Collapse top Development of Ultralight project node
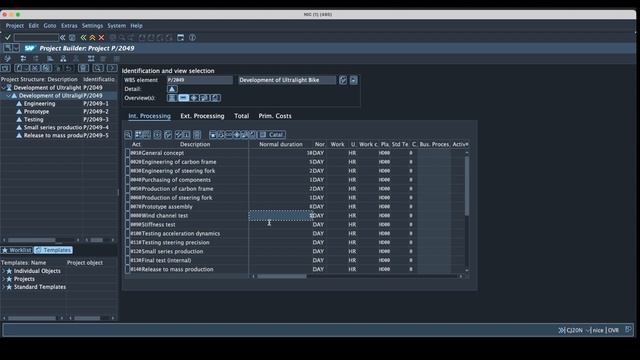Screen dimensions: 640x360 (4, 88)
